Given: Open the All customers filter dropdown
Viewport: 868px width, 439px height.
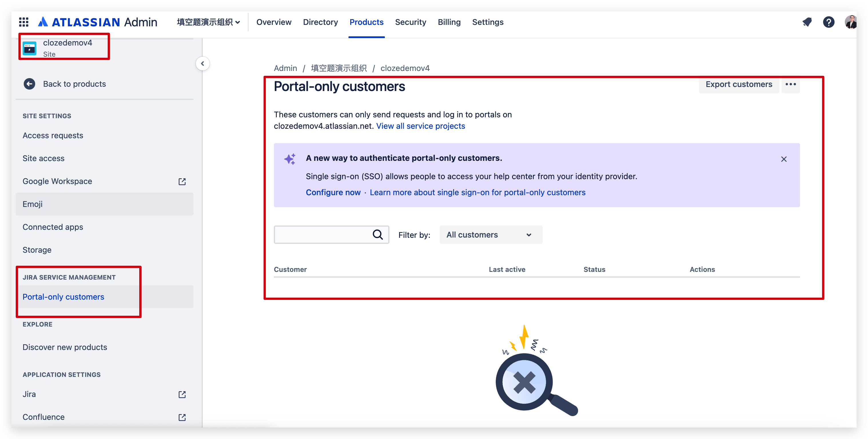Looking at the screenshot, I should [491, 234].
